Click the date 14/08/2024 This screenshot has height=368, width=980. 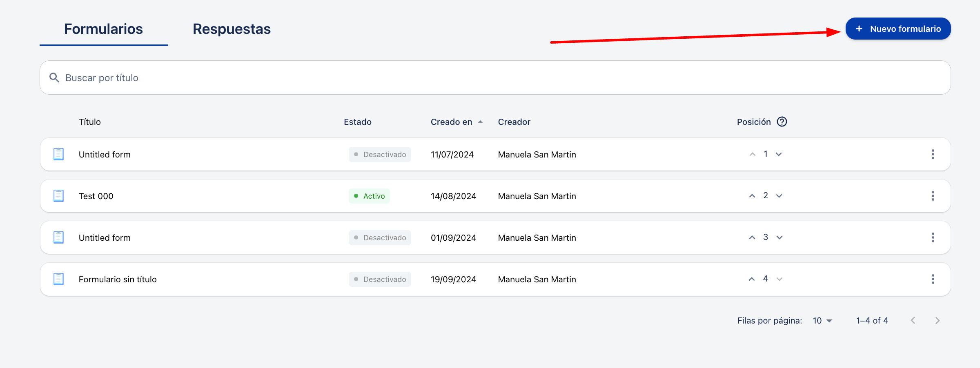pyautogui.click(x=454, y=196)
